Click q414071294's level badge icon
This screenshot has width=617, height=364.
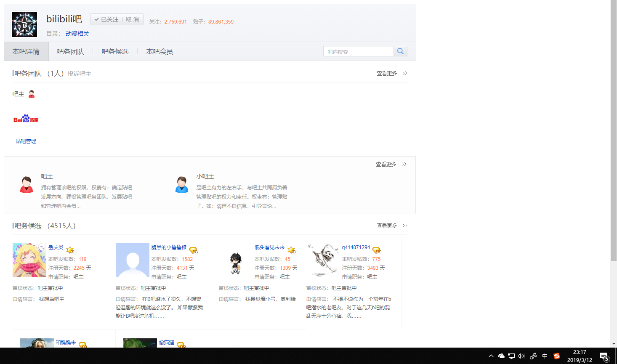[x=377, y=250]
